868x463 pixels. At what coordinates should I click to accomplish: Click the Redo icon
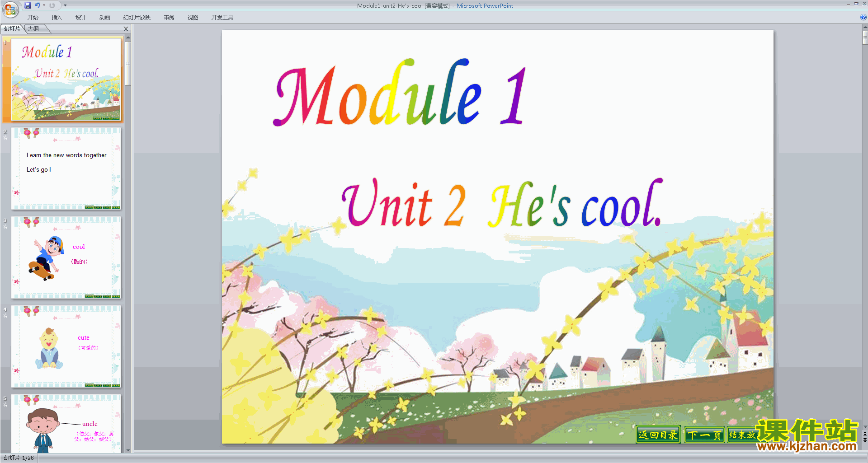click(52, 5)
